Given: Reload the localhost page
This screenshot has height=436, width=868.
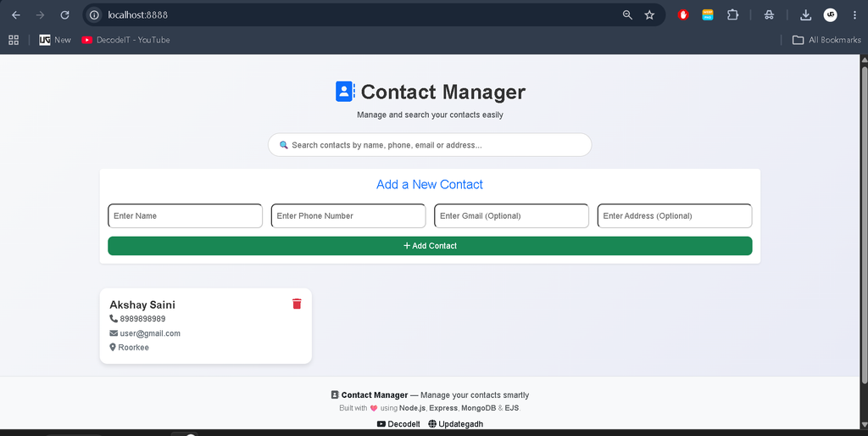Looking at the screenshot, I should click(64, 15).
